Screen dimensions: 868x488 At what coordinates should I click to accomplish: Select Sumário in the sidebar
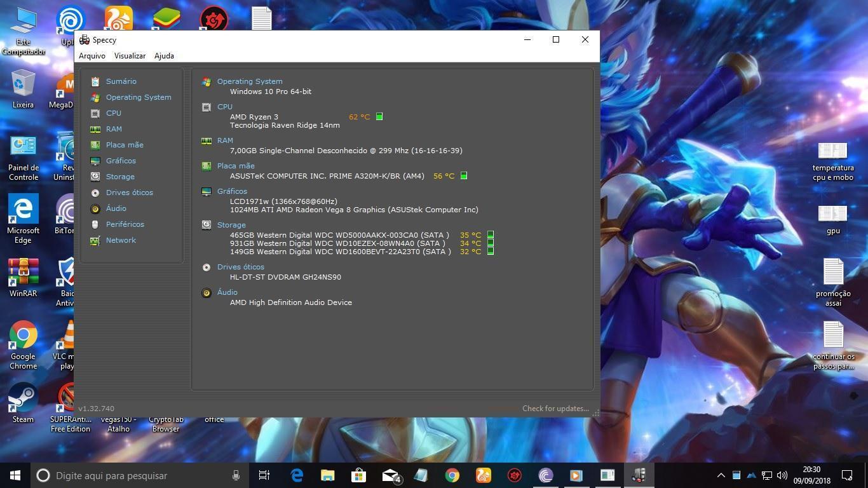[x=121, y=81]
